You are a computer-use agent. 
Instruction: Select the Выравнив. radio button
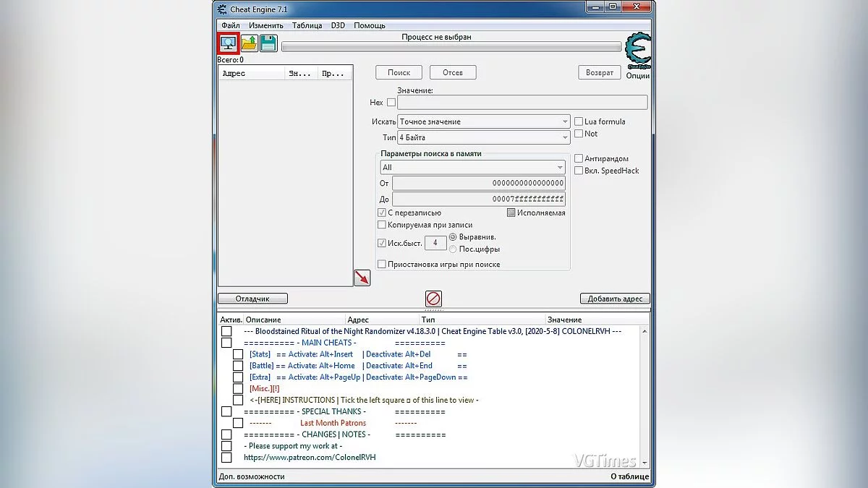point(453,237)
